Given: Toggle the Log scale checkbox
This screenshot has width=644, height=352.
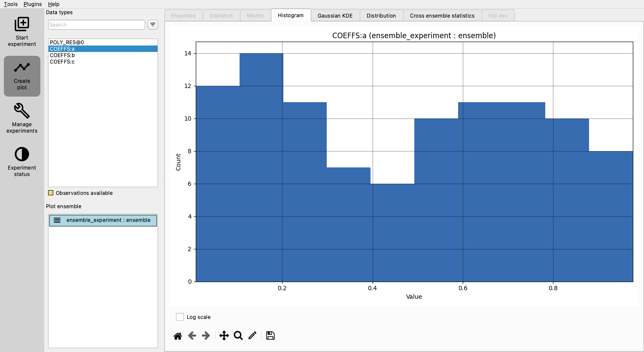Looking at the screenshot, I should 180,317.
